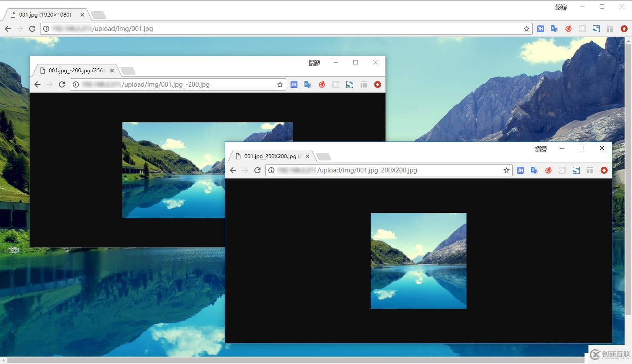632x364 pixels.
Task: Open the Google Translate extension icon
Action: coord(554,29)
